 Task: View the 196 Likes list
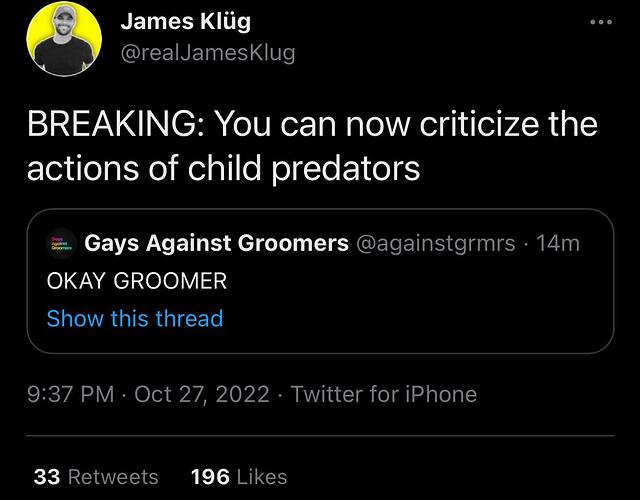239,477
